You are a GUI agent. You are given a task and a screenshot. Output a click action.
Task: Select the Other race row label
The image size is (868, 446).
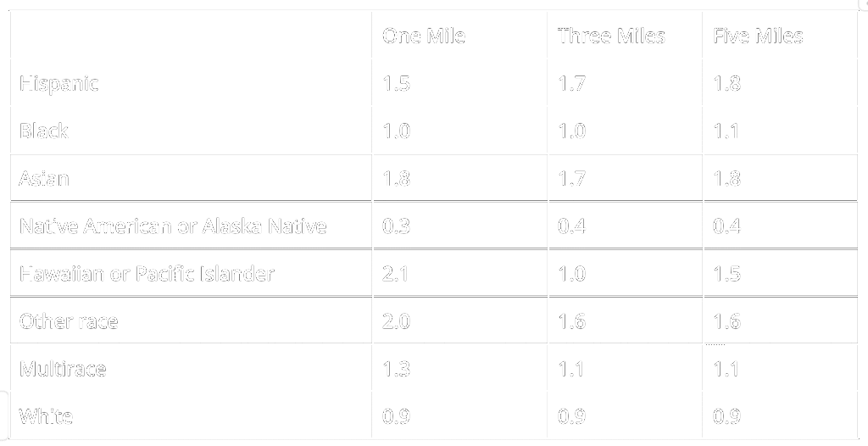point(69,321)
